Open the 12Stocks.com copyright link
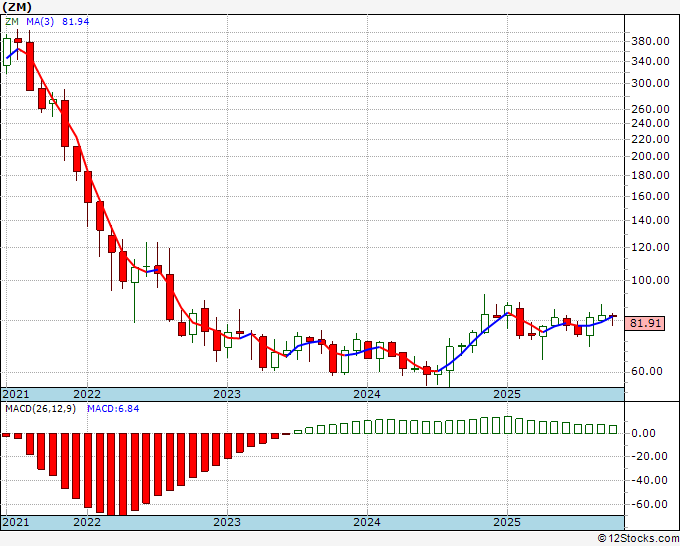Screen dimensions: 680x546 (638, 538)
